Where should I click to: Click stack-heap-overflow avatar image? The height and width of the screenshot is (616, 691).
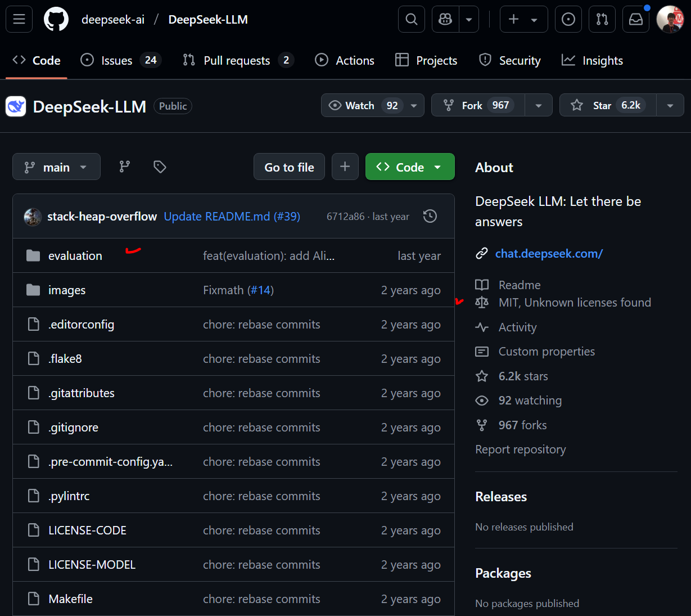click(x=33, y=217)
